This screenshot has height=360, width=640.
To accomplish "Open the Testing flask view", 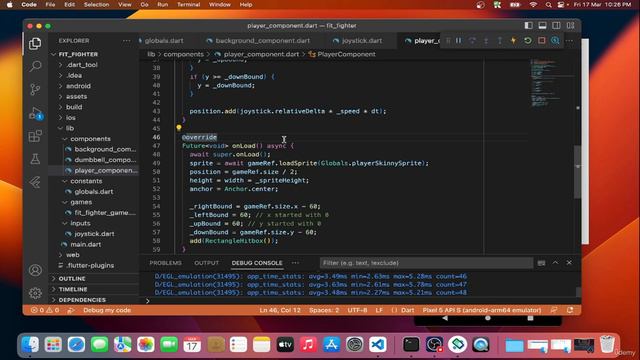I will [35, 159].
